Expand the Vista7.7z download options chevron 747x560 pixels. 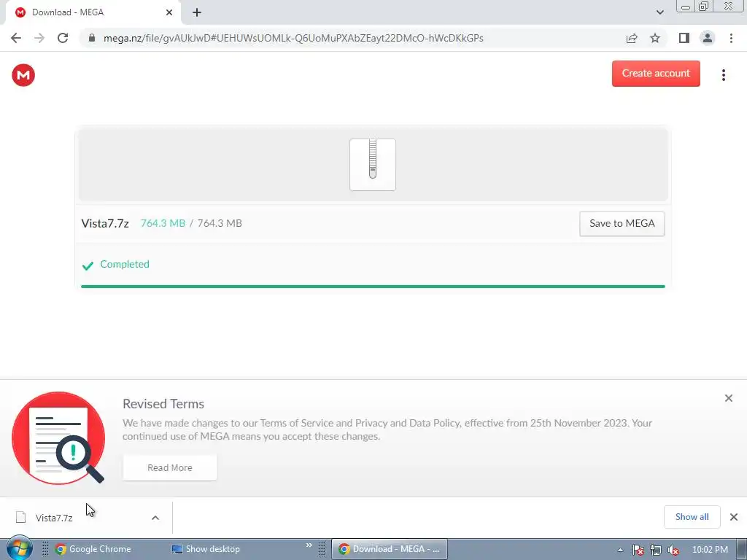155,518
